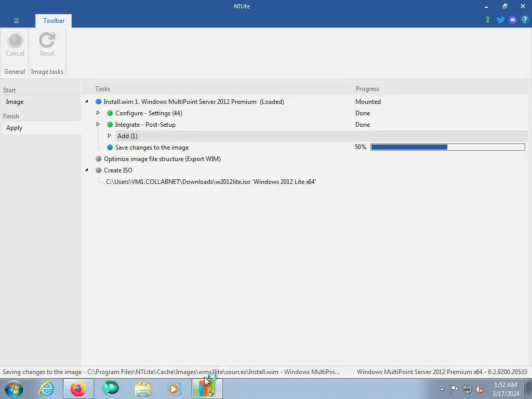Show hidden tray icons arrow
The width and height of the screenshot is (532, 399).
[x=442, y=389]
